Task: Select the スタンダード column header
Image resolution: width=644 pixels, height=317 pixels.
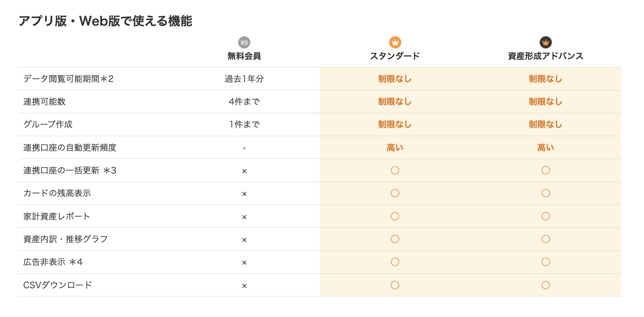Action: (x=395, y=56)
